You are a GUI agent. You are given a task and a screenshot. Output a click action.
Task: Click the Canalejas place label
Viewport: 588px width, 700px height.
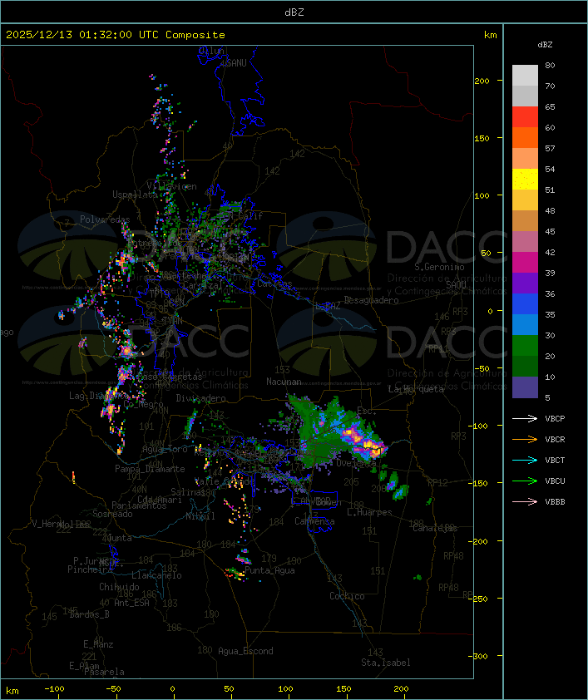tap(435, 528)
